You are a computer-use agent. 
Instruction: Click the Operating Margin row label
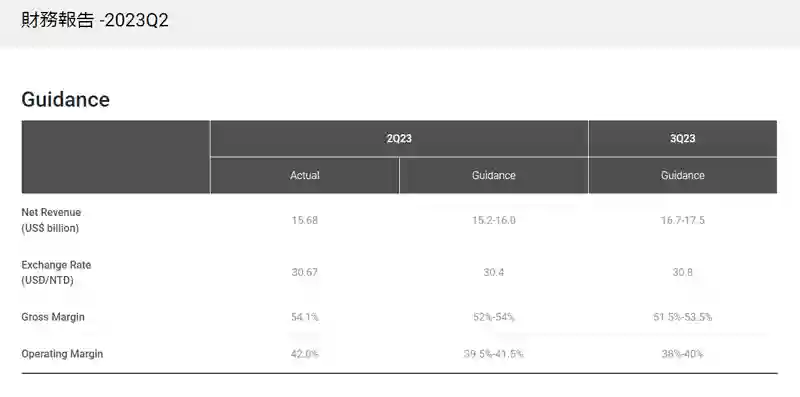tap(62, 354)
